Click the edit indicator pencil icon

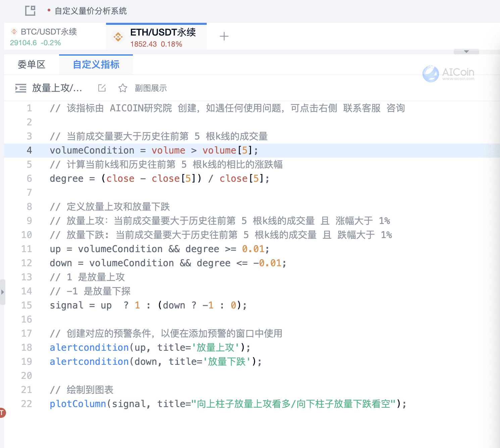click(x=102, y=88)
